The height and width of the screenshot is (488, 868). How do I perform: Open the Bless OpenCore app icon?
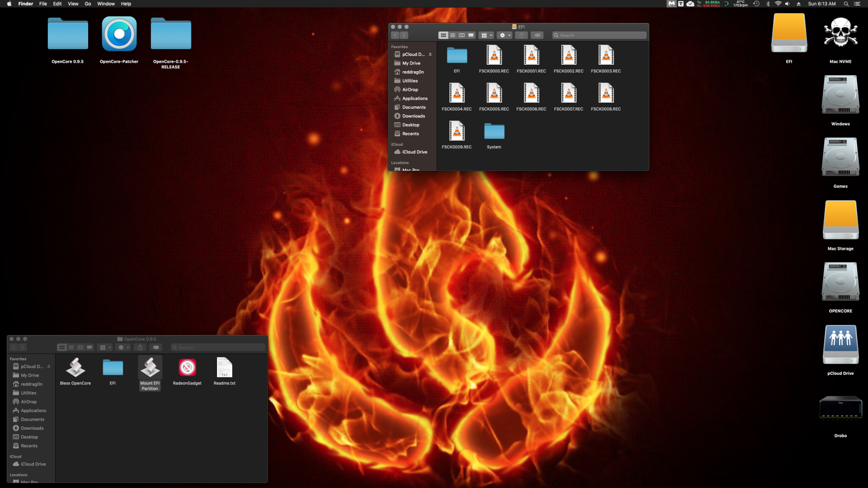tap(75, 368)
